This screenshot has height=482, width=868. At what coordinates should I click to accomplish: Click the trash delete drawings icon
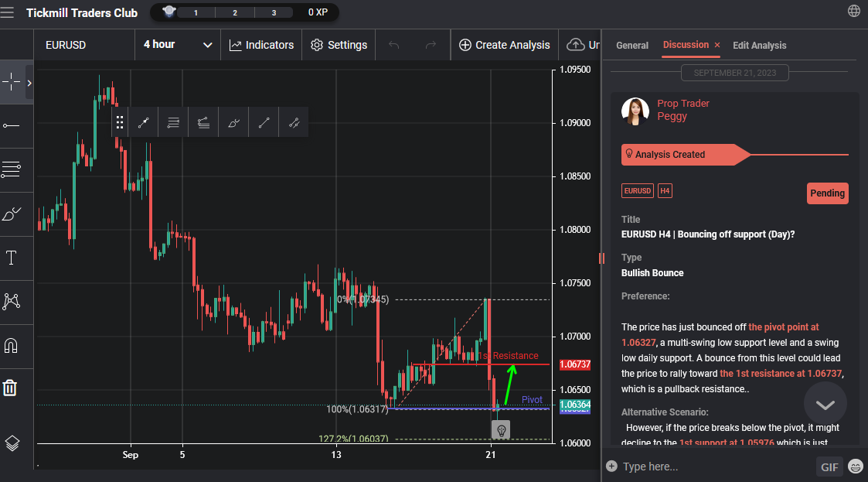10,388
